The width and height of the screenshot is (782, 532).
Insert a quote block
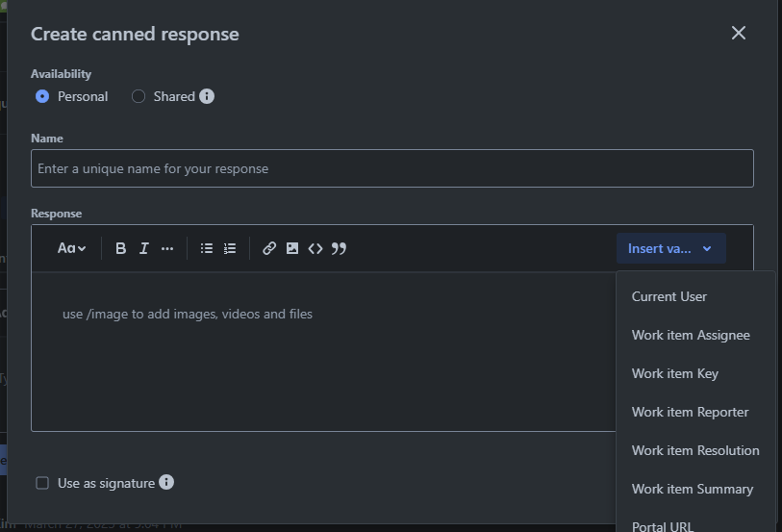(339, 248)
